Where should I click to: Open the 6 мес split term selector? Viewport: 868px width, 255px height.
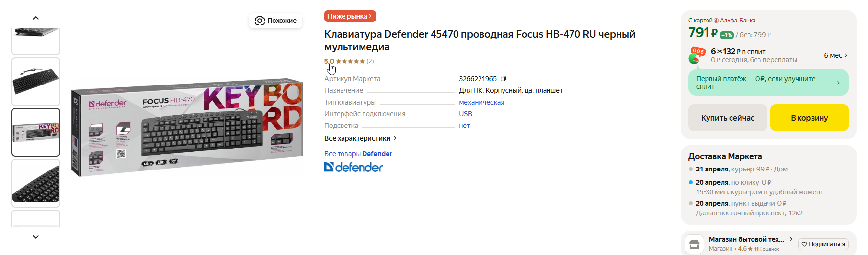(836, 55)
